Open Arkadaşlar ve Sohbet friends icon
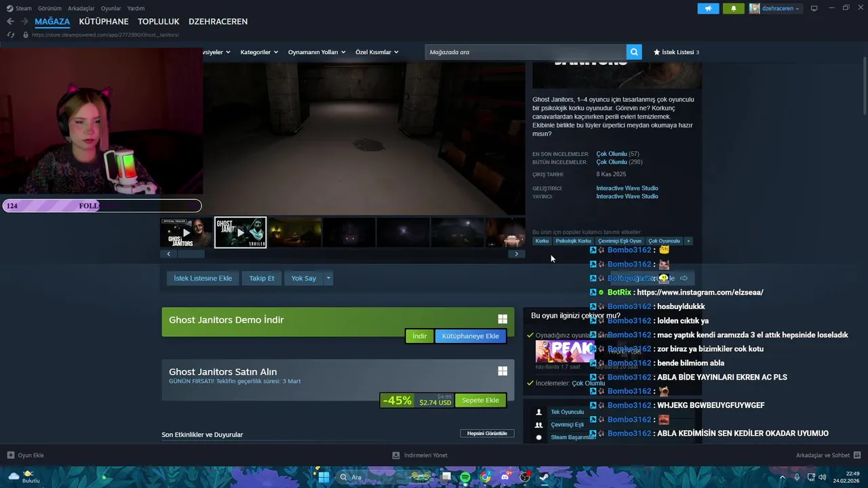The image size is (868, 488). 856,455
